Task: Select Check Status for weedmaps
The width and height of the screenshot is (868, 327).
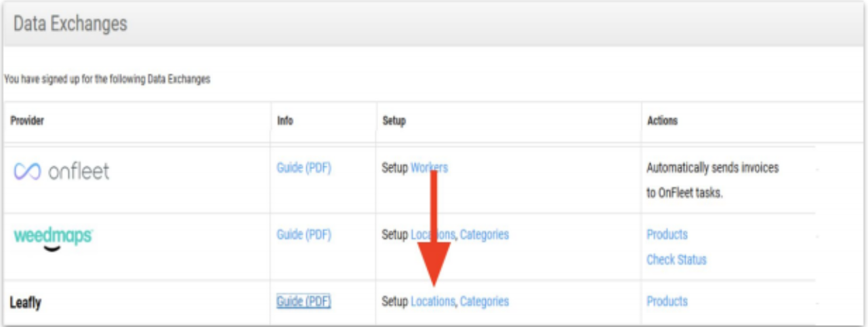Action: coord(676,260)
